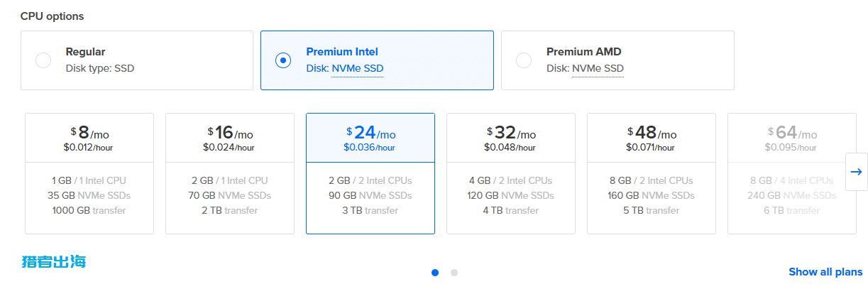Choose the $8/mo plan card
This screenshot has width=868, height=289.
[x=89, y=173]
